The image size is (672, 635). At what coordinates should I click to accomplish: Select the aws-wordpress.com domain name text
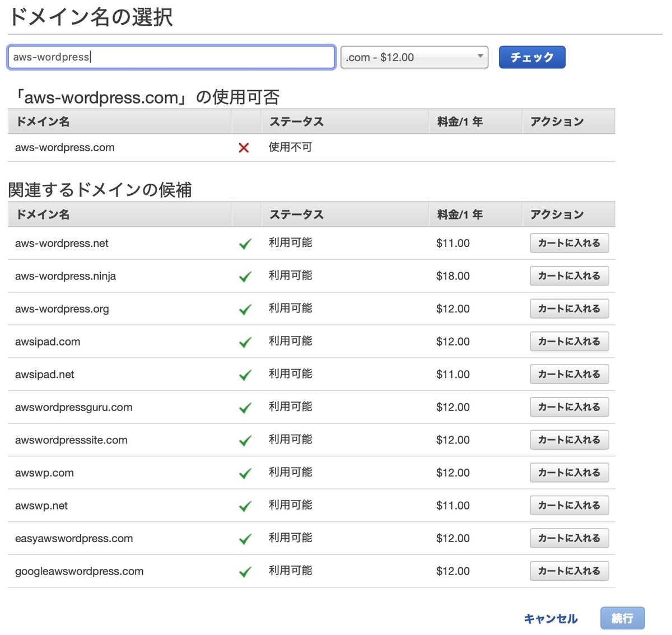click(x=65, y=147)
